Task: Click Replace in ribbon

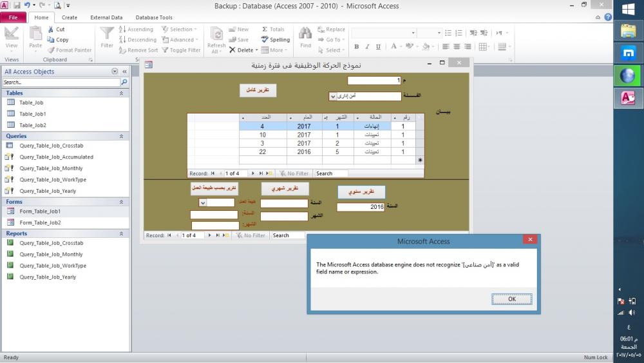Action: [331, 29]
